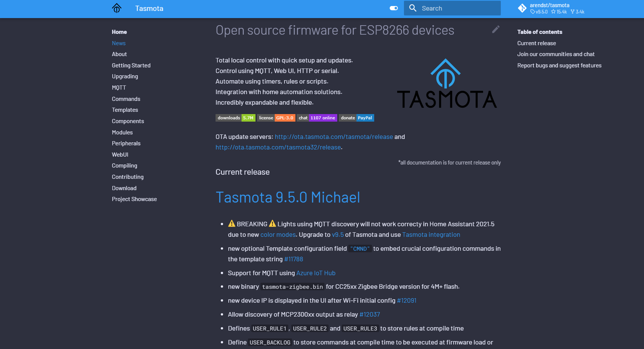The width and height of the screenshot is (644, 349).
Task: Click the tasmota-zigbee.bin code text
Action: coord(292,287)
